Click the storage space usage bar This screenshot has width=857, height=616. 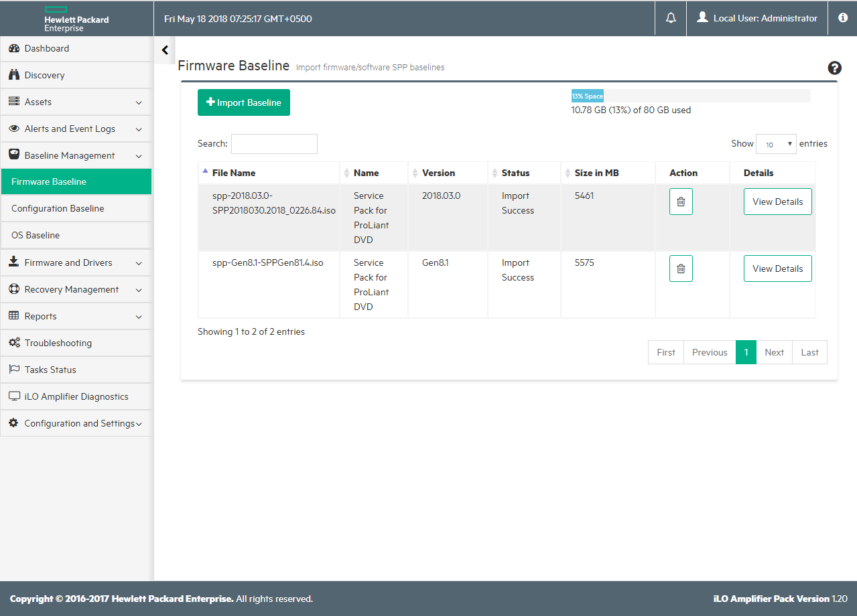coord(690,96)
